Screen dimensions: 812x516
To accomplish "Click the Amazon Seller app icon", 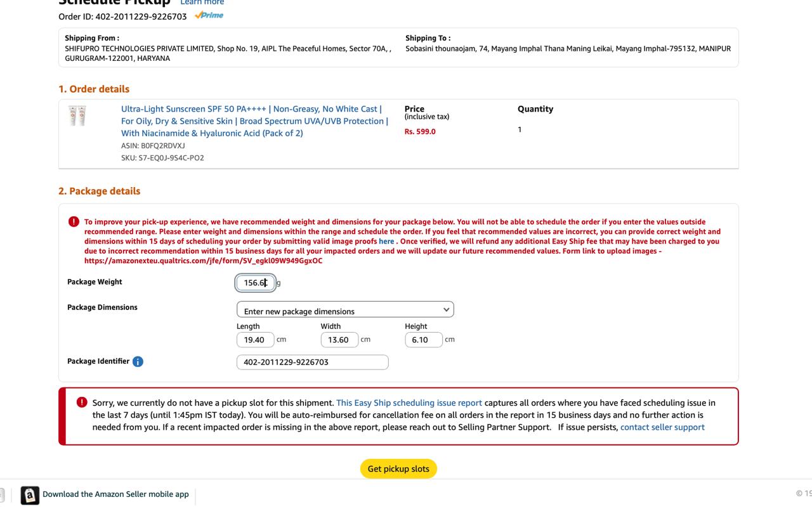I will point(30,495).
